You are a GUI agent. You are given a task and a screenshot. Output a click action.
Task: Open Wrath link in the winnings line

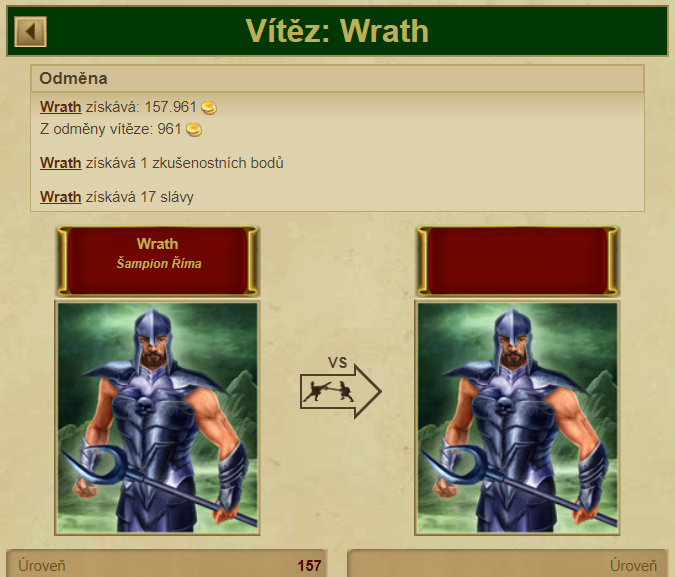coord(61,107)
